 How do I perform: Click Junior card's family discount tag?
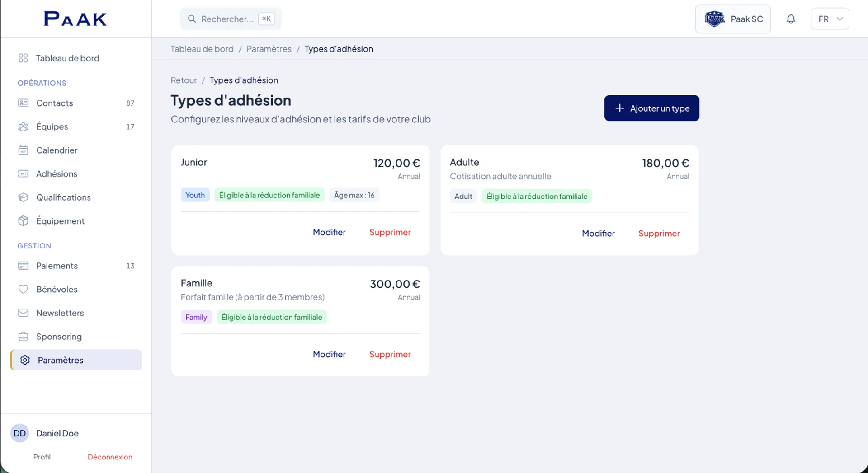[269, 195]
